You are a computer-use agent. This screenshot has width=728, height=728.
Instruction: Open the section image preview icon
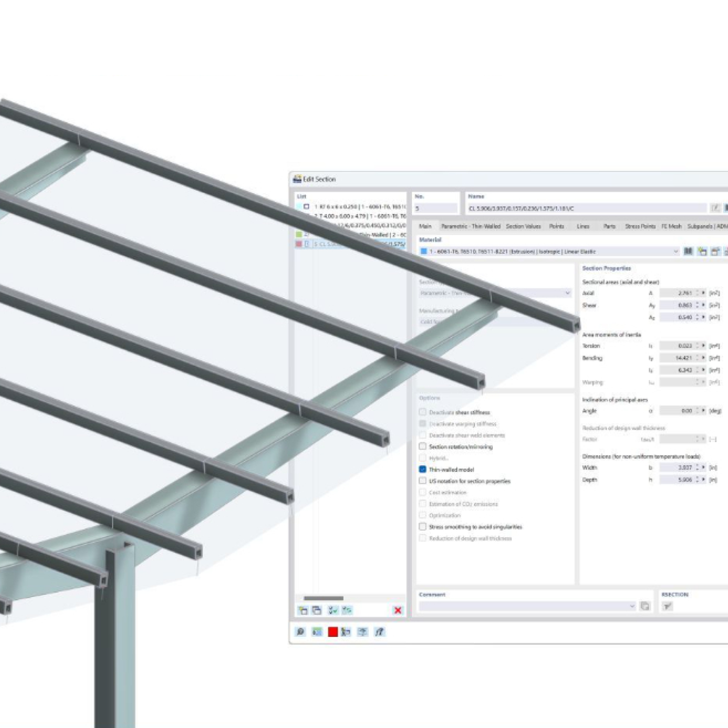pyautogui.click(x=316, y=632)
